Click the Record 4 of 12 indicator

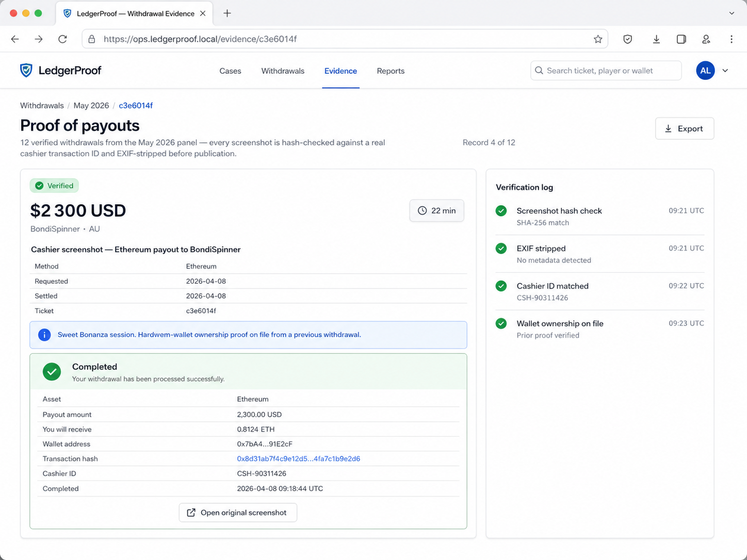489,143
